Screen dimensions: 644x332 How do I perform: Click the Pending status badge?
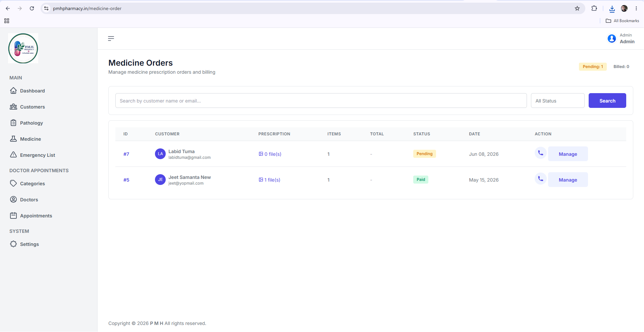coord(424,154)
